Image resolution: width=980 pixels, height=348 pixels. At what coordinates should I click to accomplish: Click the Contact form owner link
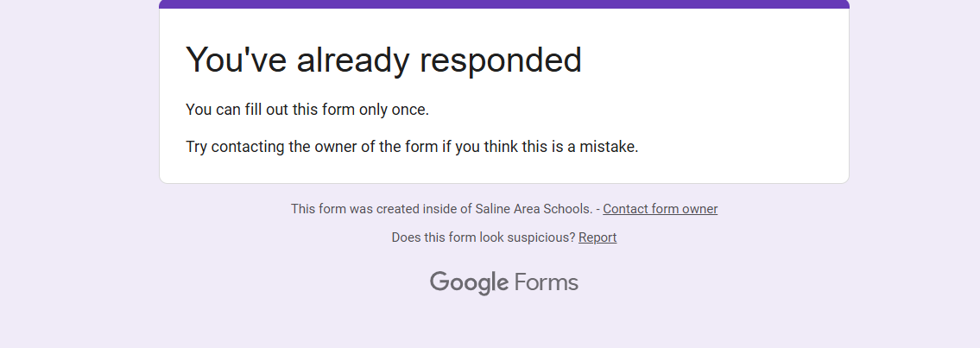(660, 209)
